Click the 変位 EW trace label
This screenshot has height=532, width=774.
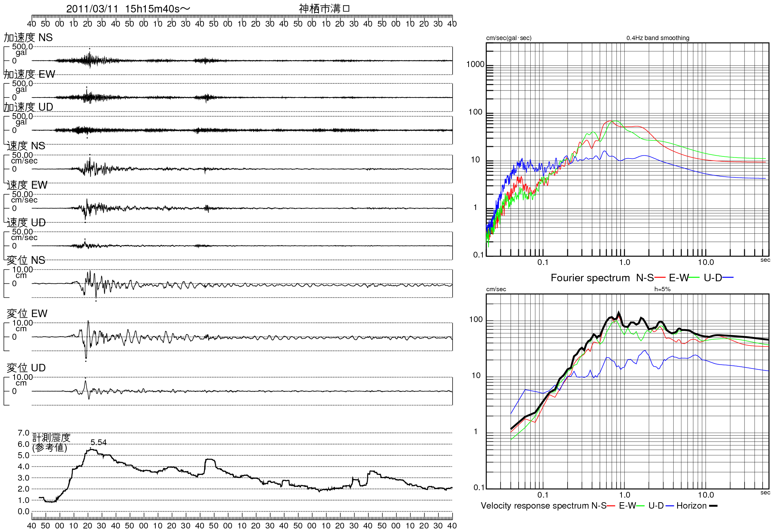point(27,314)
